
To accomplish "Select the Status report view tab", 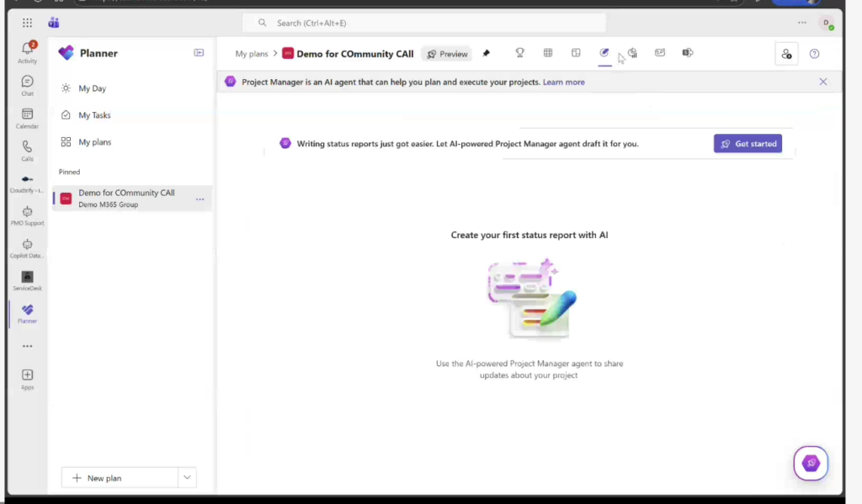I will coord(604,53).
